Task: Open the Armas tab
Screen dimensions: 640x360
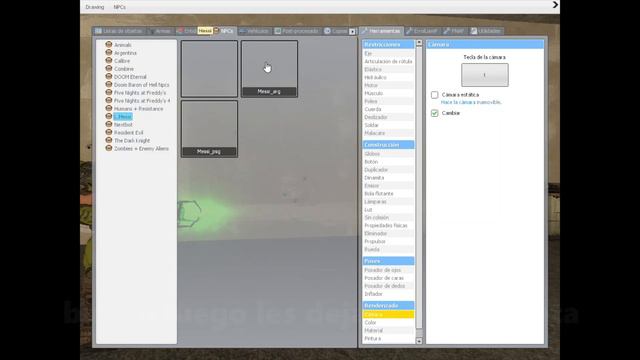Action: pos(160,31)
